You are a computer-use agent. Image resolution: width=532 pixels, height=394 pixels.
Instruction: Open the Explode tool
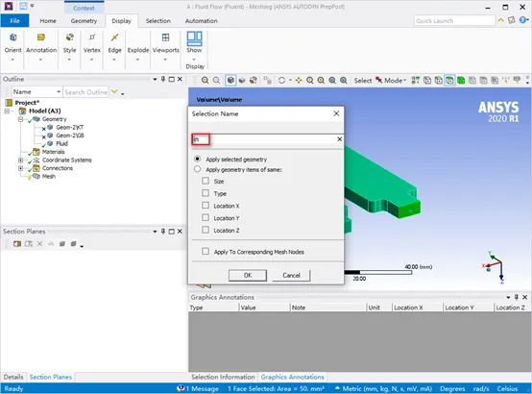pos(138,50)
